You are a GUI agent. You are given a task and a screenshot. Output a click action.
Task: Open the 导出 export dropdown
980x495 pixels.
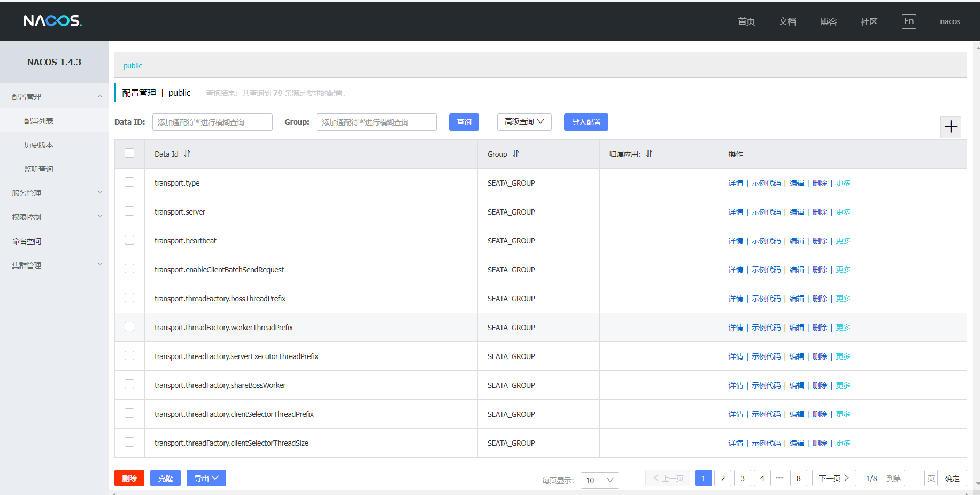(206, 478)
